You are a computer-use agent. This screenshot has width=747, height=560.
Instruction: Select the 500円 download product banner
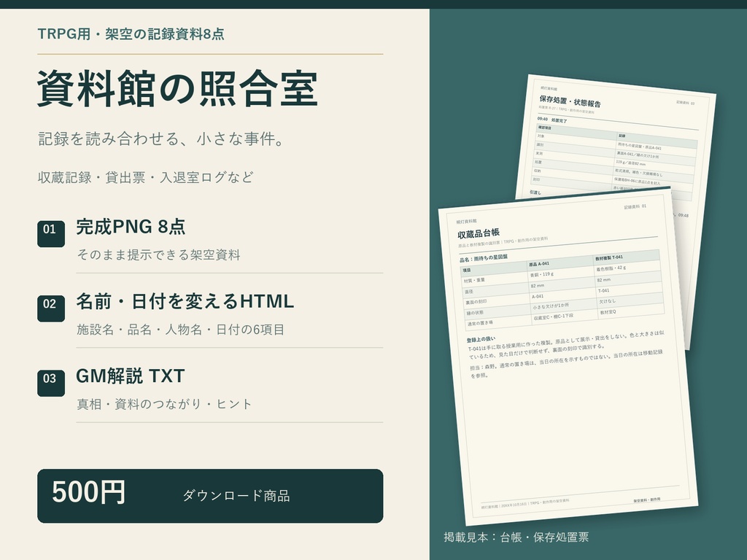point(210,496)
